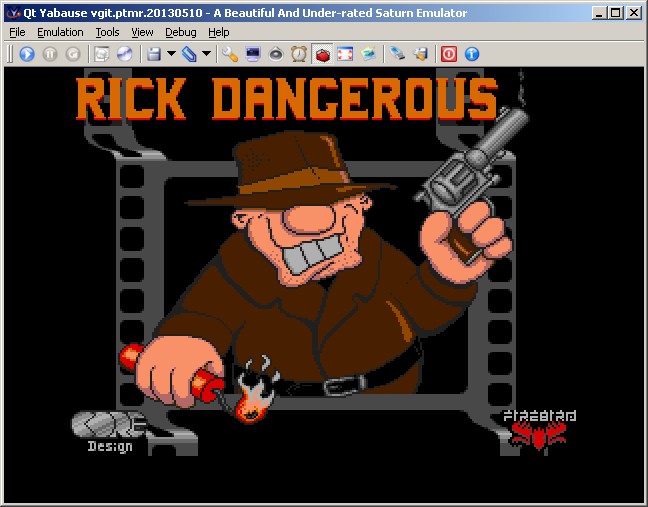648x507 pixels.
Task: Toggle the red cube FPS icon
Action: (x=322, y=54)
